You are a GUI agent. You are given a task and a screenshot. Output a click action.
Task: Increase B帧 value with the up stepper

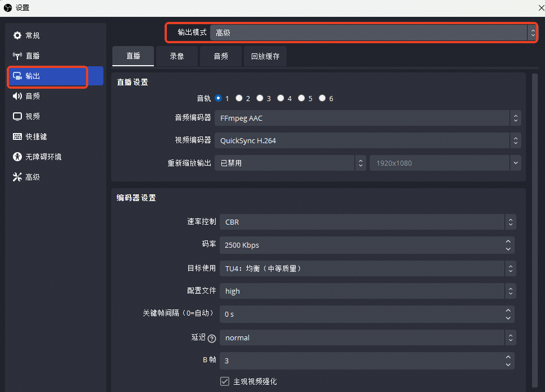pos(508,357)
